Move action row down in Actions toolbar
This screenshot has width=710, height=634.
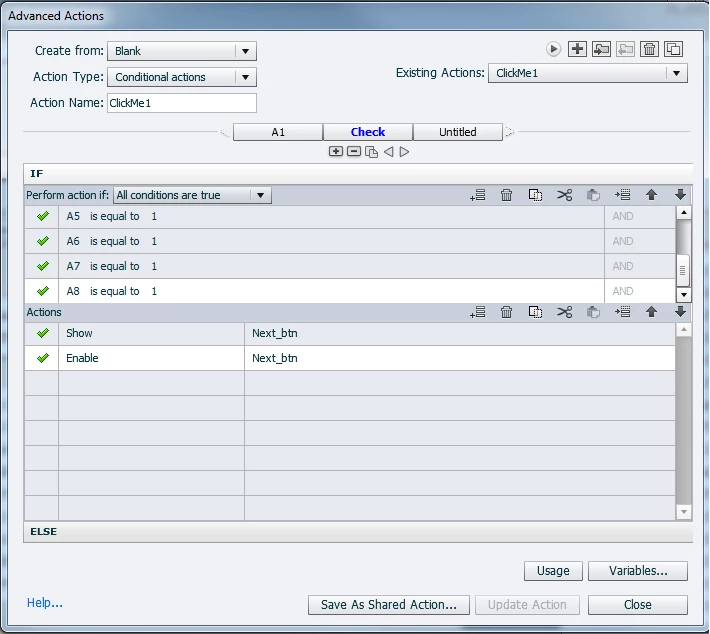(x=680, y=312)
